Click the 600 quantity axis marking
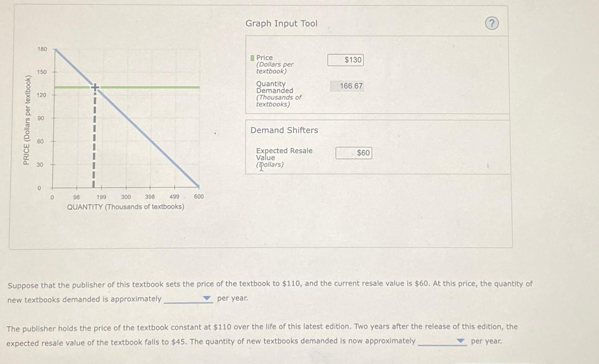Image resolution: width=599 pixels, height=364 pixels. (x=199, y=197)
